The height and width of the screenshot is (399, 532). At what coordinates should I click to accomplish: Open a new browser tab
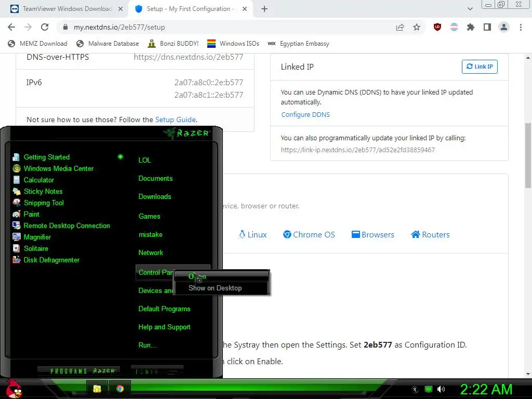pyautogui.click(x=264, y=9)
